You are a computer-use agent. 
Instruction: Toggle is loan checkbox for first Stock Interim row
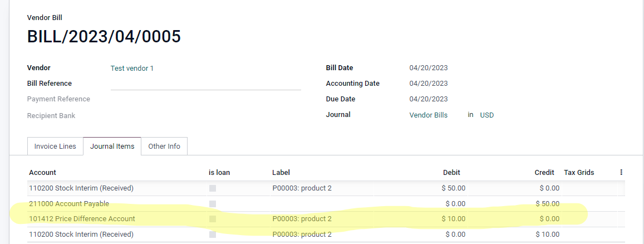pos(212,188)
